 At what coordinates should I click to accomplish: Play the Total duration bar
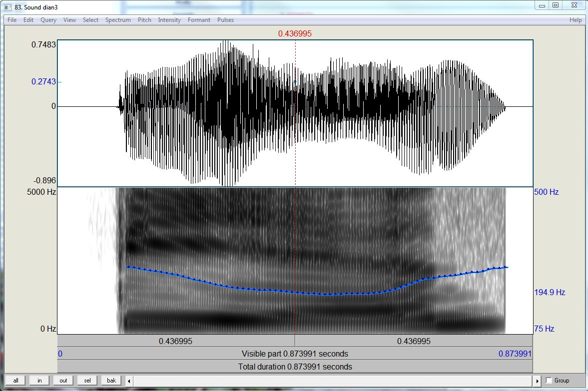click(295, 367)
